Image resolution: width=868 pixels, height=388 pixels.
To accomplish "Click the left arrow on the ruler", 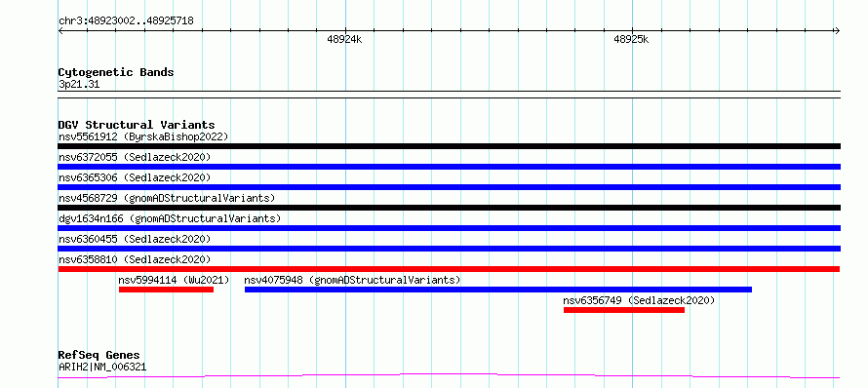I will click(x=61, y=31).
